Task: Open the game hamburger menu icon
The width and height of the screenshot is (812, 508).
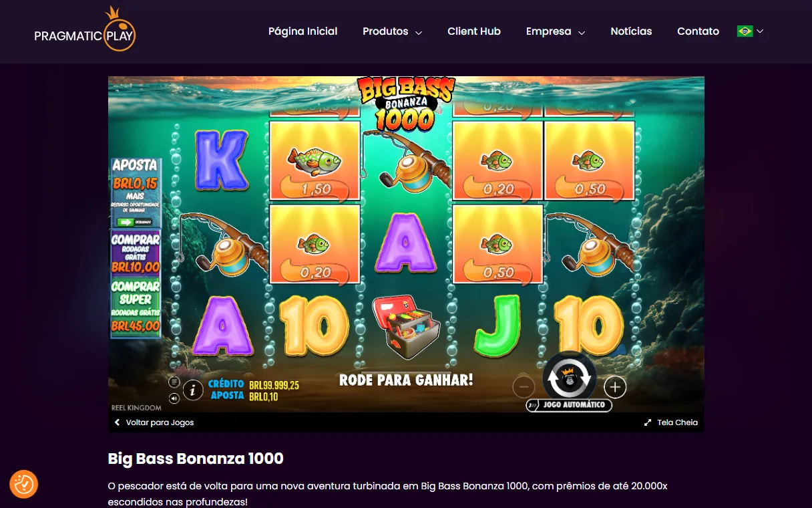Action: [174, 382]
